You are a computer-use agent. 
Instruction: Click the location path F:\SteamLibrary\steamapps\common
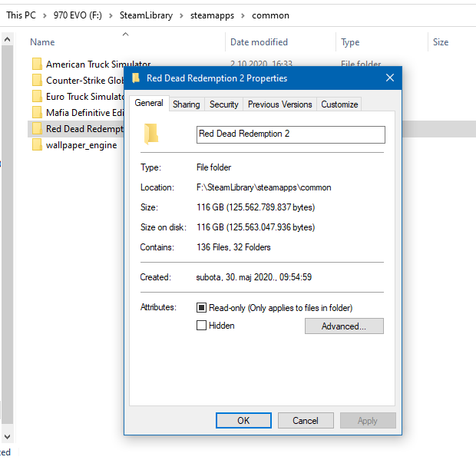point(264,187)
